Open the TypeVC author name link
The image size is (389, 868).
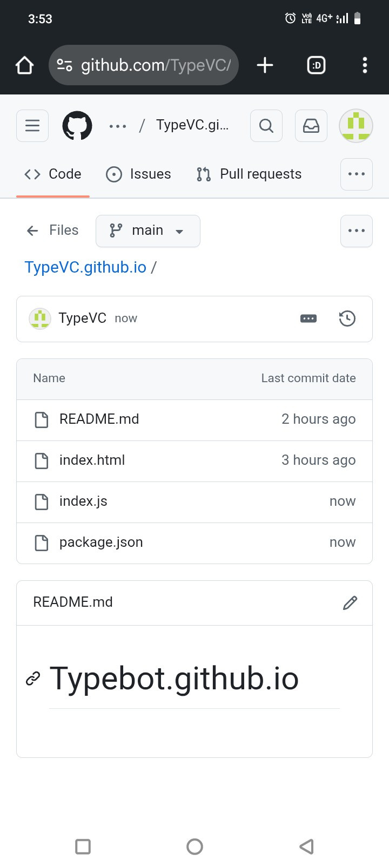[x=82, y=318]
